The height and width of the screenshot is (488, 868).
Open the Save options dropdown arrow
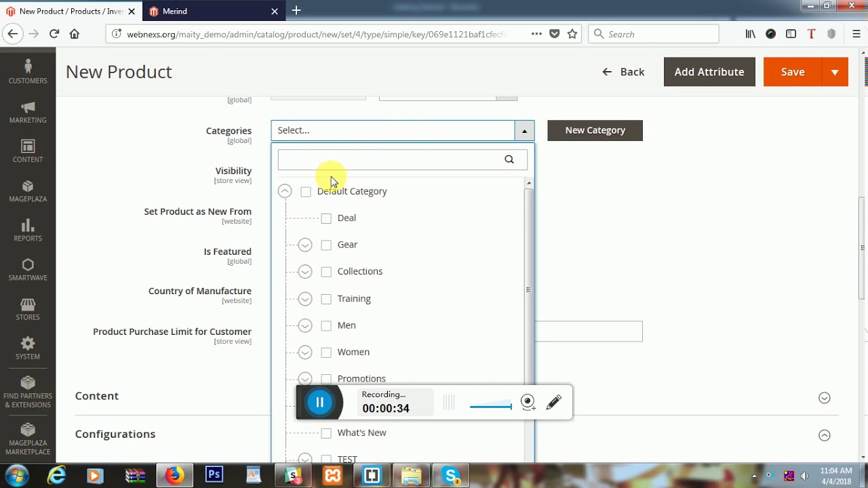(835, 72)
